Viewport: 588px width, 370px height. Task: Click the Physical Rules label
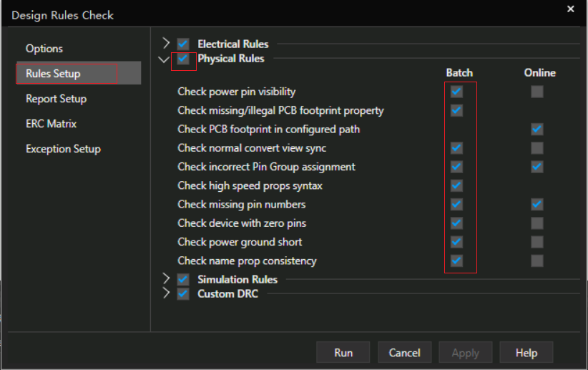(x=231, y=59)
